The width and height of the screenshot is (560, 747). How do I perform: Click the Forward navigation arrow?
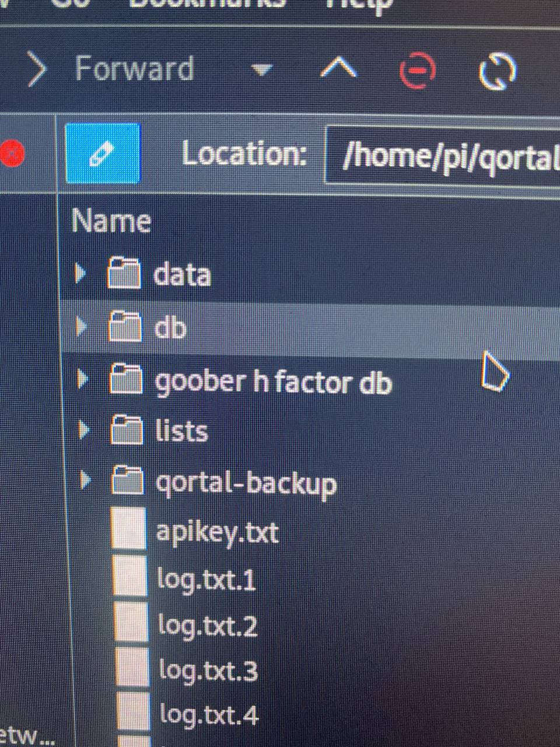[37, 71]
